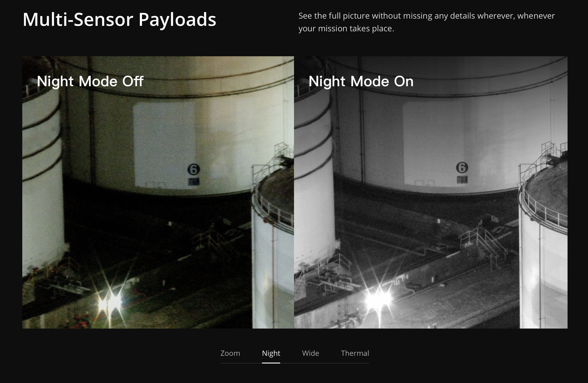
Task: Click the circled 6 marking in color image
Action: tap(193, 169)
